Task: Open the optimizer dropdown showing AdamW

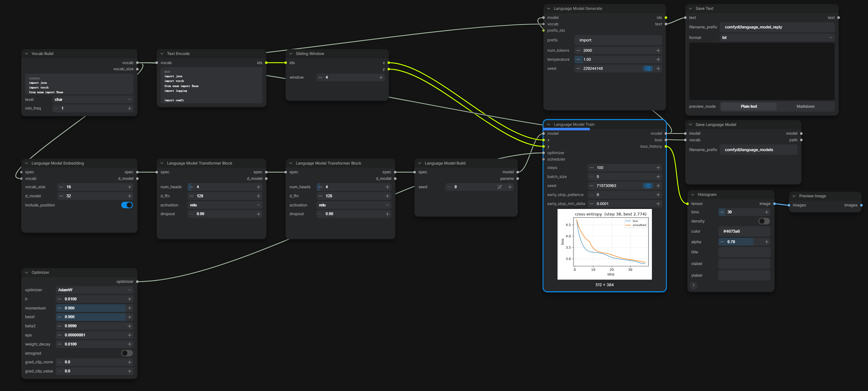Action: [95, 290]
